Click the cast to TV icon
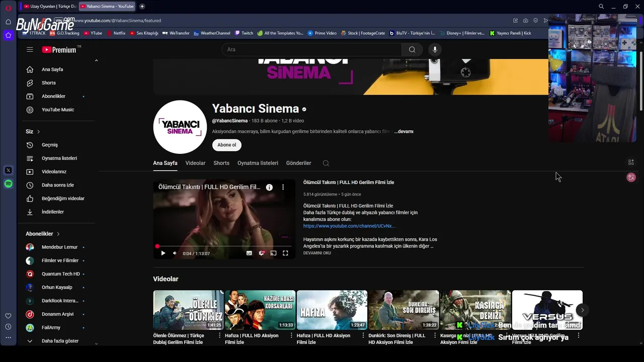 (273, 253)
